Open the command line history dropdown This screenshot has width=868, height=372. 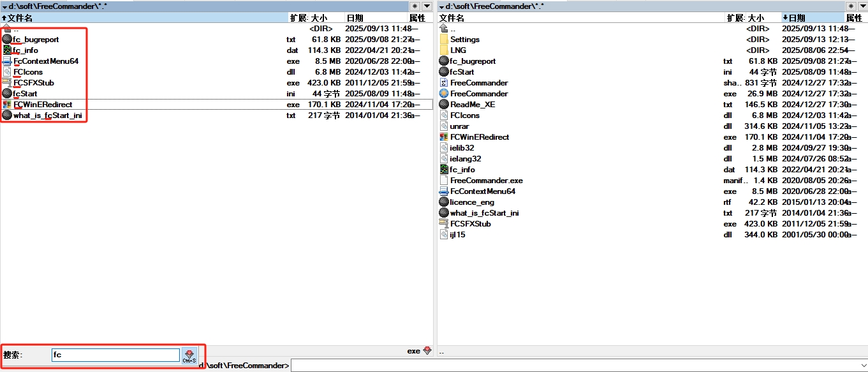(863, 366)
